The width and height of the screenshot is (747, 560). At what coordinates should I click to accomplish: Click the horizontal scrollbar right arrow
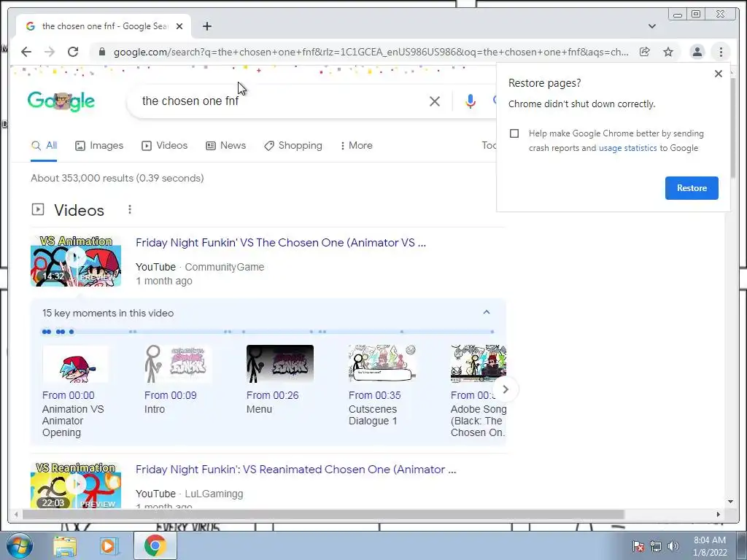tap(719, 514)
